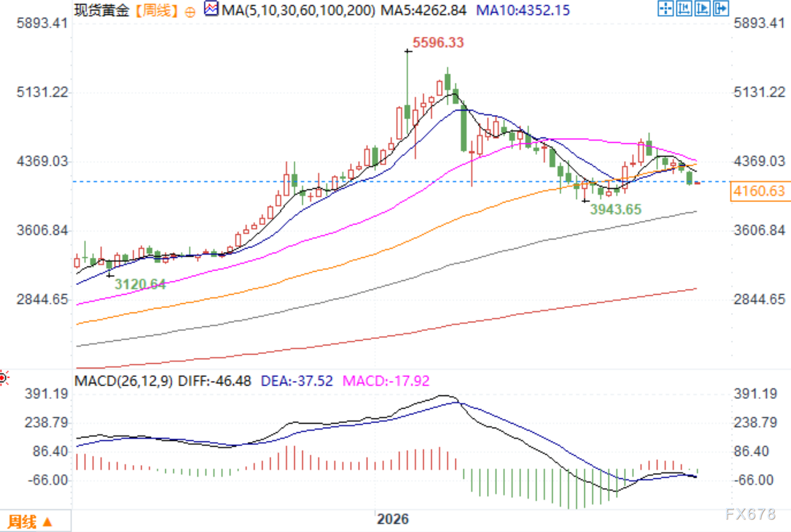Click the first blue grid toolbar icon

coord(666,8)
